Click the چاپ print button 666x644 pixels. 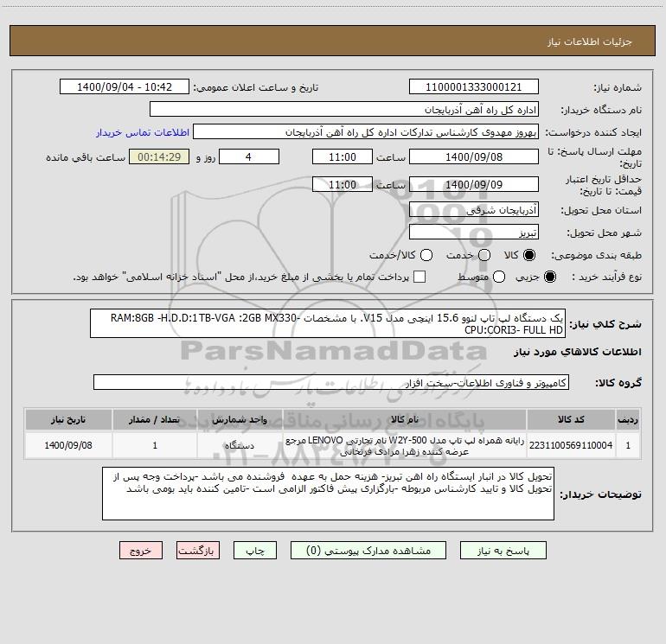pos(255,551)
